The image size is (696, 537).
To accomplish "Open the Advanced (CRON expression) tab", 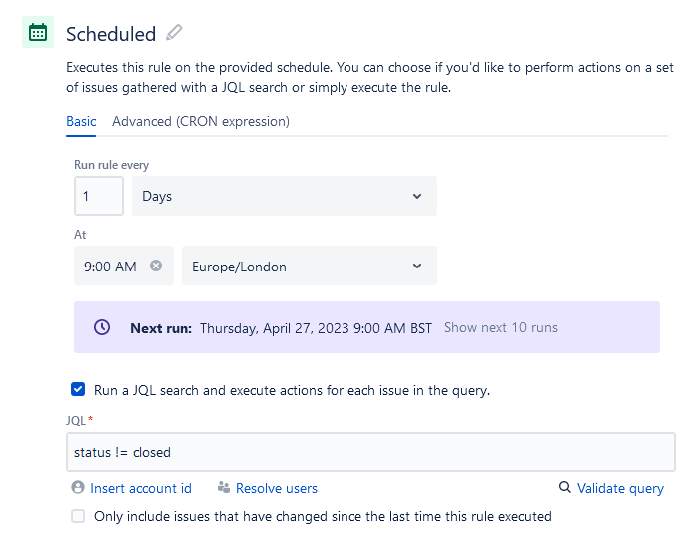I will [201, 122].
